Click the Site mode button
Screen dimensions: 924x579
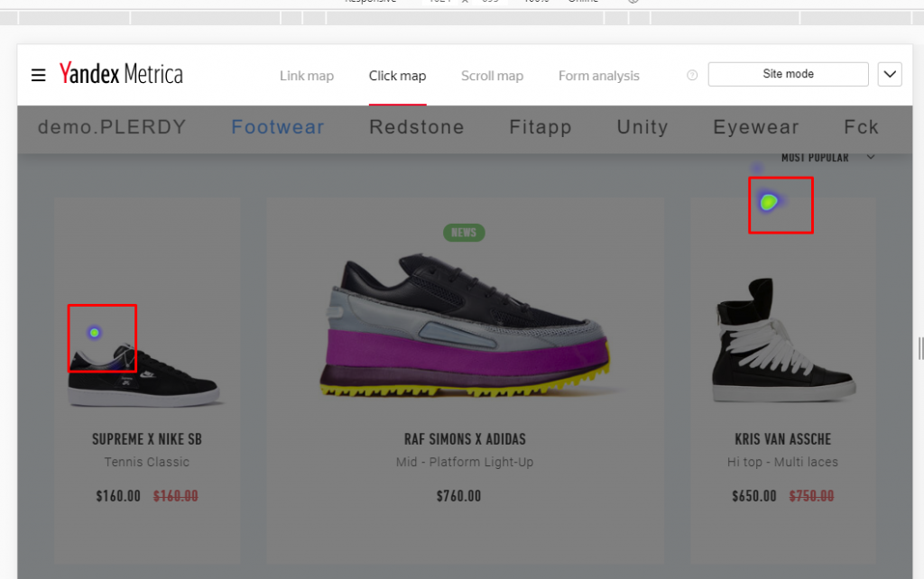pos(789,74)
